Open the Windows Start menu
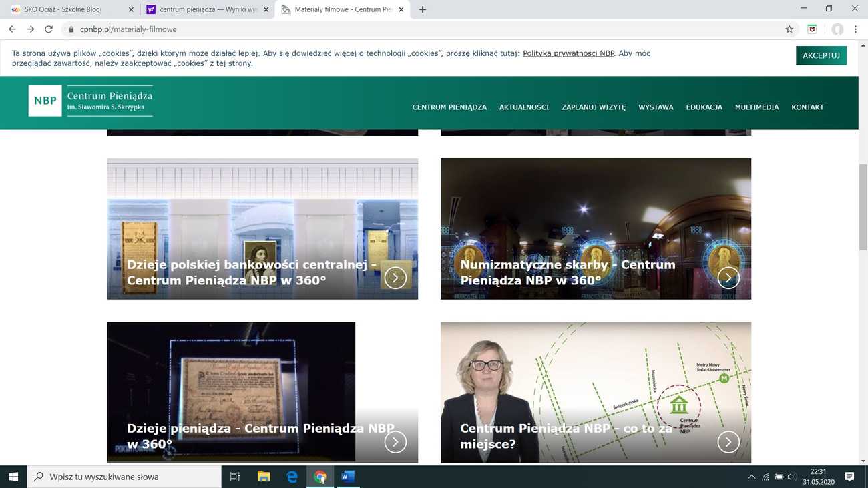Image resolution: width=868 pixels, height=488 pixels. 13,477
